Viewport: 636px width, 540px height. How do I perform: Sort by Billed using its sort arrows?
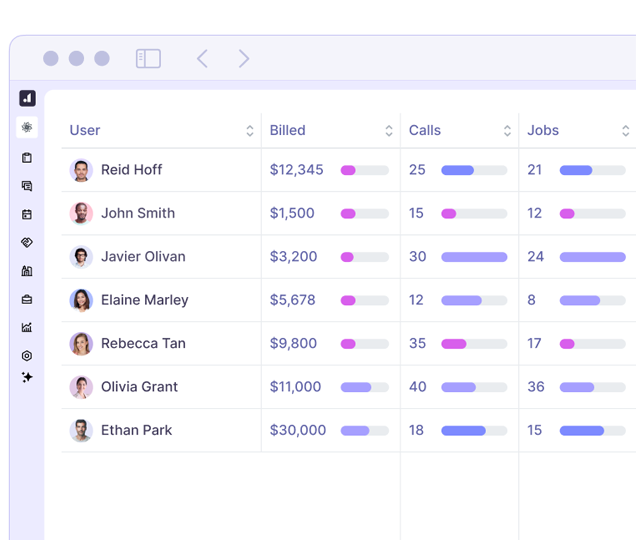[389, 131]
